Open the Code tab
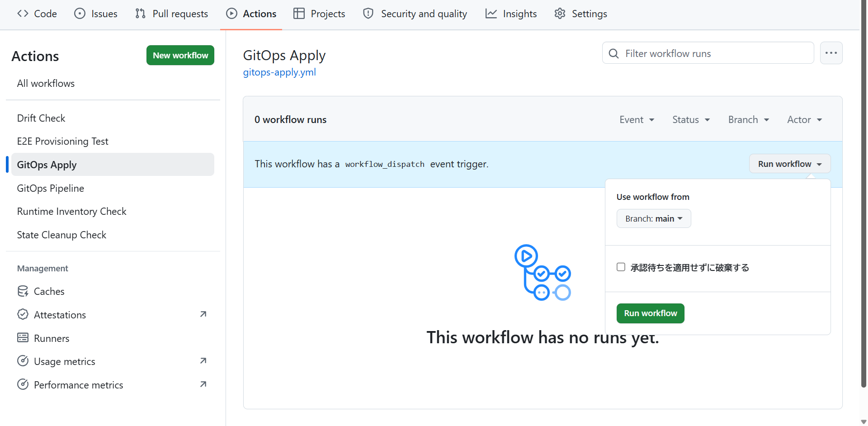868x426 pixels. [x=37, y=14]
